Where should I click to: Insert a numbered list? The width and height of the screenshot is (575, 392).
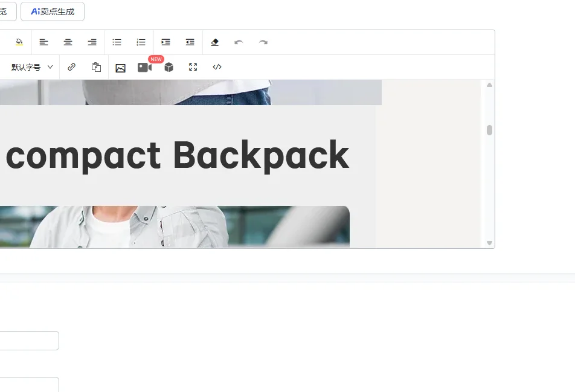(141, 42)
